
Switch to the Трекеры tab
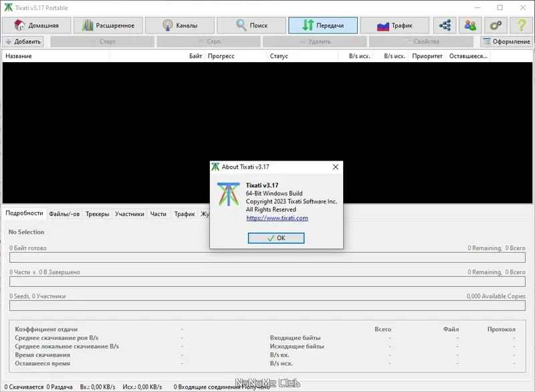(x=97, y=214)
